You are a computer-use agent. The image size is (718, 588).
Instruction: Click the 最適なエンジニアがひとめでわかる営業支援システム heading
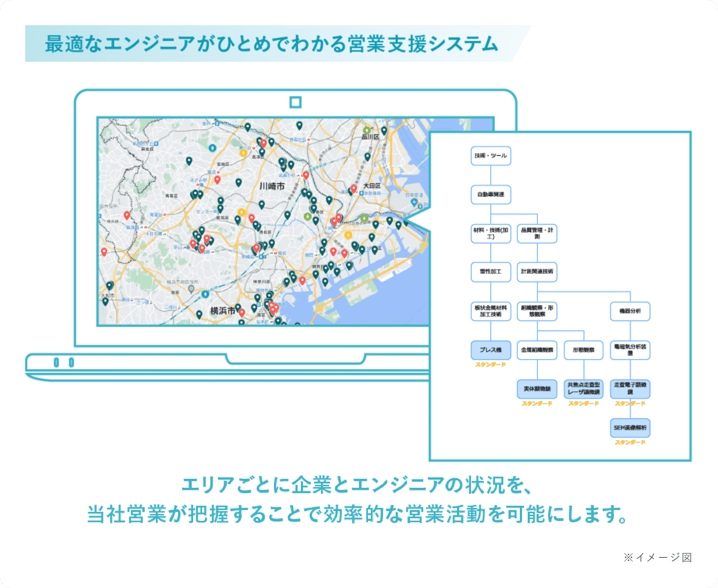pos(271,44)
